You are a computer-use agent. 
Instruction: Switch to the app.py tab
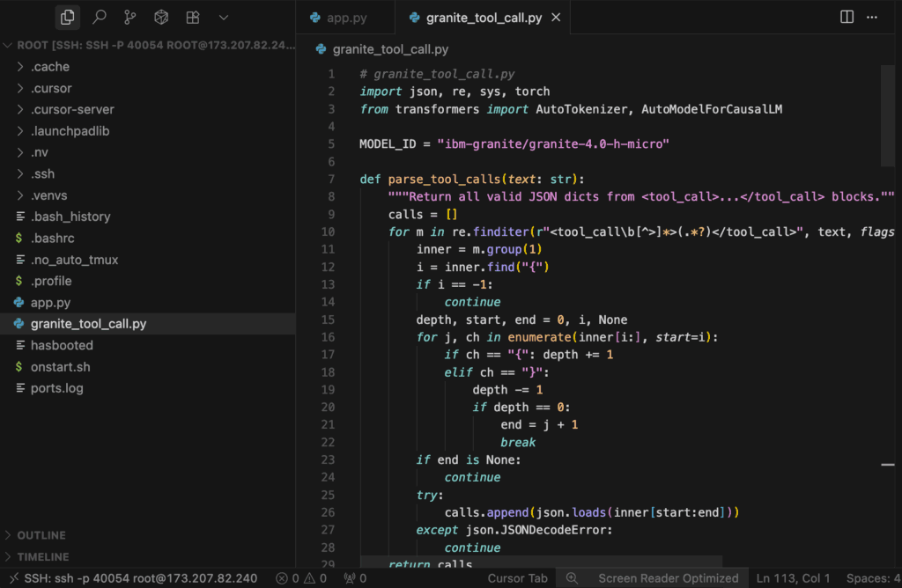point(337,18)
